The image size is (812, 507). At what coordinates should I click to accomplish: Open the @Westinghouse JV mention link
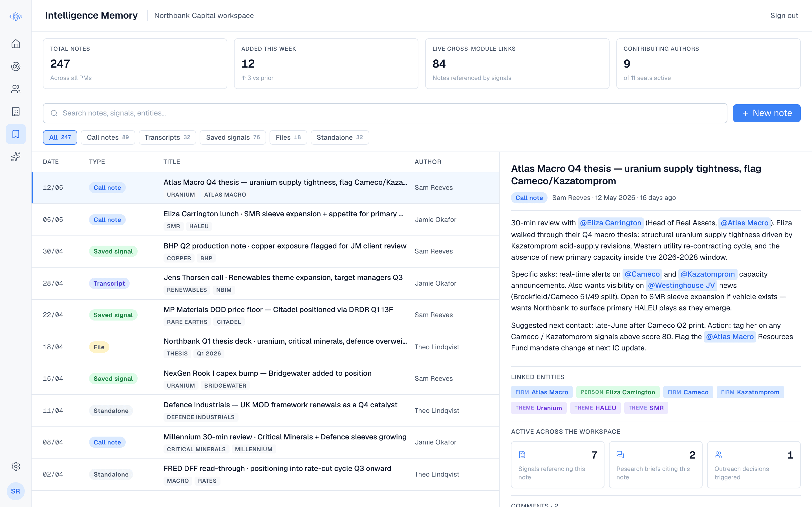[681, 285]
